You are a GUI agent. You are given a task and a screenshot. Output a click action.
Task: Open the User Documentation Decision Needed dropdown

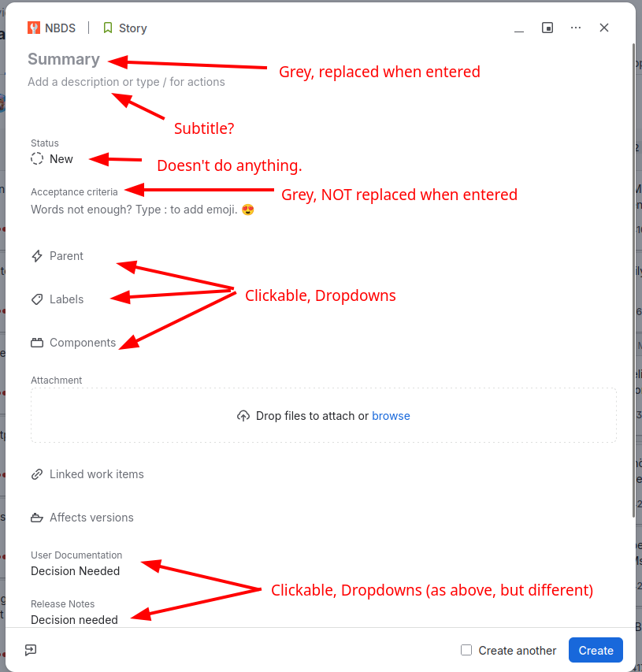[x=76, y=571]
